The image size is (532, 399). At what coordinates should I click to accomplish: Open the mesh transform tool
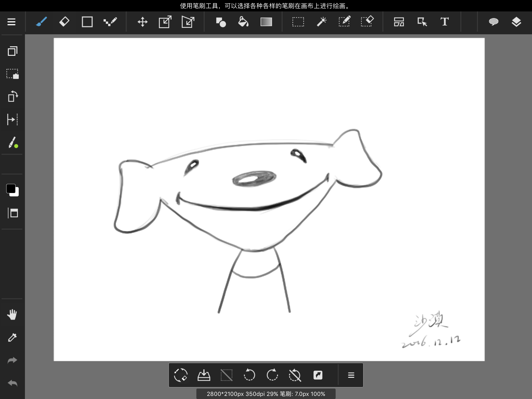[x=188, y=22]
